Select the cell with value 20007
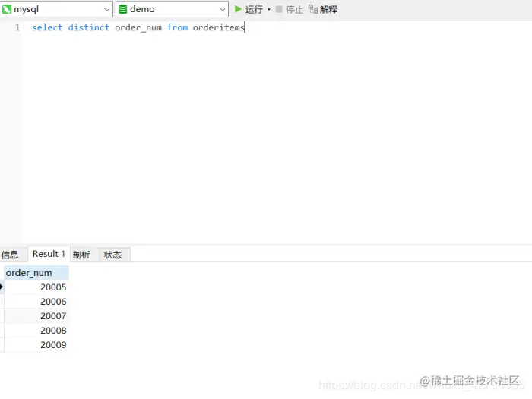 point(36,316)
